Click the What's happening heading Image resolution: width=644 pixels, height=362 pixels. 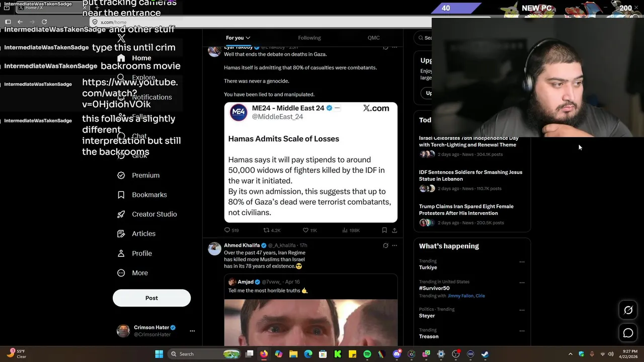(449, 246)
